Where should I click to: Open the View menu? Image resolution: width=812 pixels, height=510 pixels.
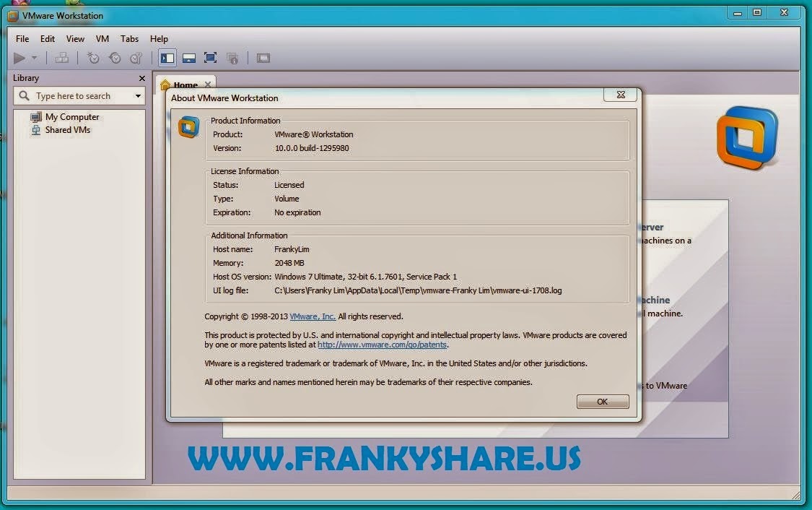click(x=75, y=39)
